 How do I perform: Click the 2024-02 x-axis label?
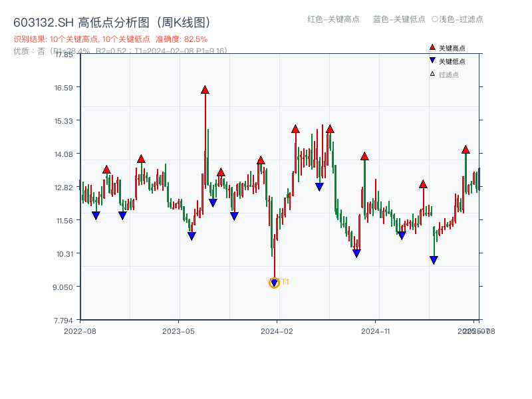point(277,331)
